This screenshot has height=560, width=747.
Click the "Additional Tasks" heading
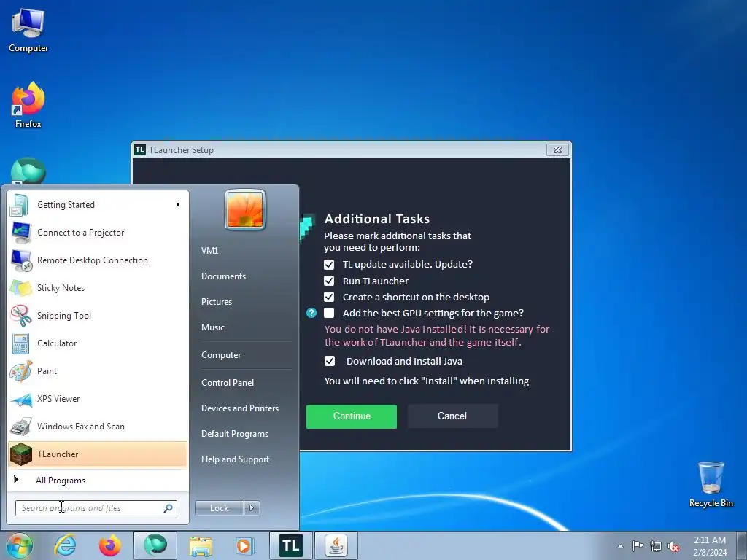pyautogui.click(x=377, y=219)
